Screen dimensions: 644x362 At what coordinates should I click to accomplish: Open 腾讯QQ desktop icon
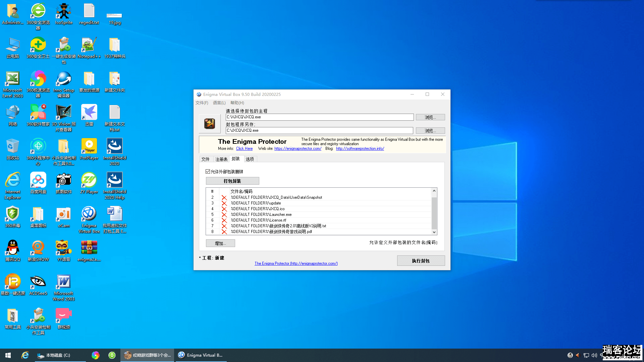click(x=13, y=251)
